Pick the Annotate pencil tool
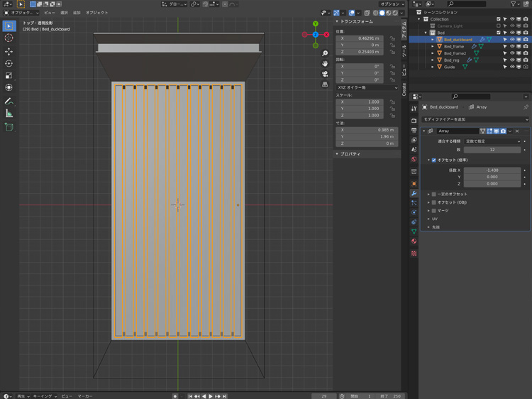This screenshot has width=532, height=399. [x=9, y=102]
